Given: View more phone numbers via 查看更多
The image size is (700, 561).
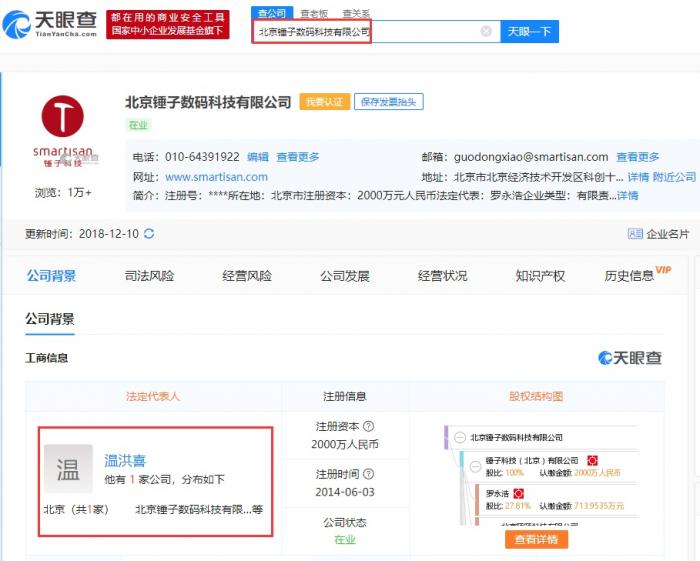Looking at the screenshot, I should point(298,157).
